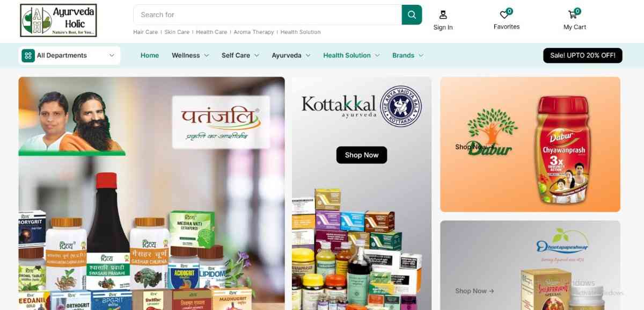The width and height of the screenshot is (644, 310).
Task: Open My Cart shopping cart icon
Action: [x=573, y=15]
